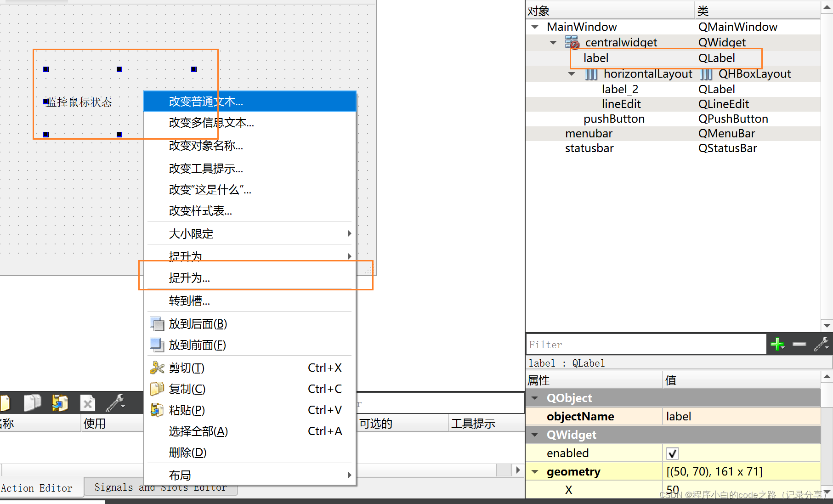Screen dimensions: 833x504
Task: Choose 改变多信息文本... from context menu
Action: [250, 123]
